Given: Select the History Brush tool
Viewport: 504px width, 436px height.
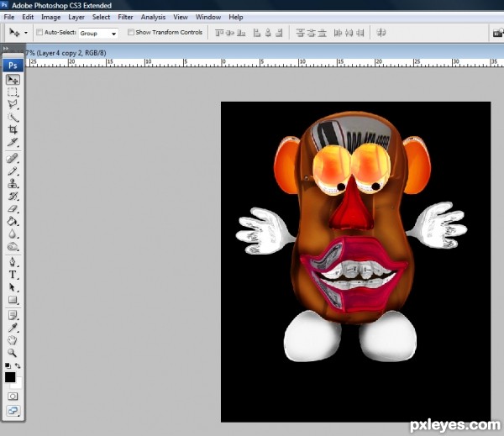Looking at the screenshot, I should click(x=13, y=196).
